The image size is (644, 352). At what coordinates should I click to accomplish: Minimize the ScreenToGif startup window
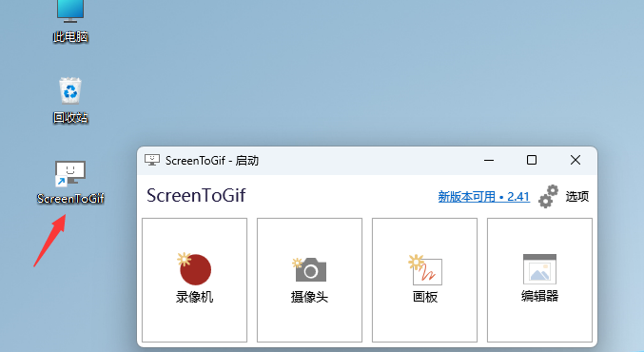pos(489,160)
